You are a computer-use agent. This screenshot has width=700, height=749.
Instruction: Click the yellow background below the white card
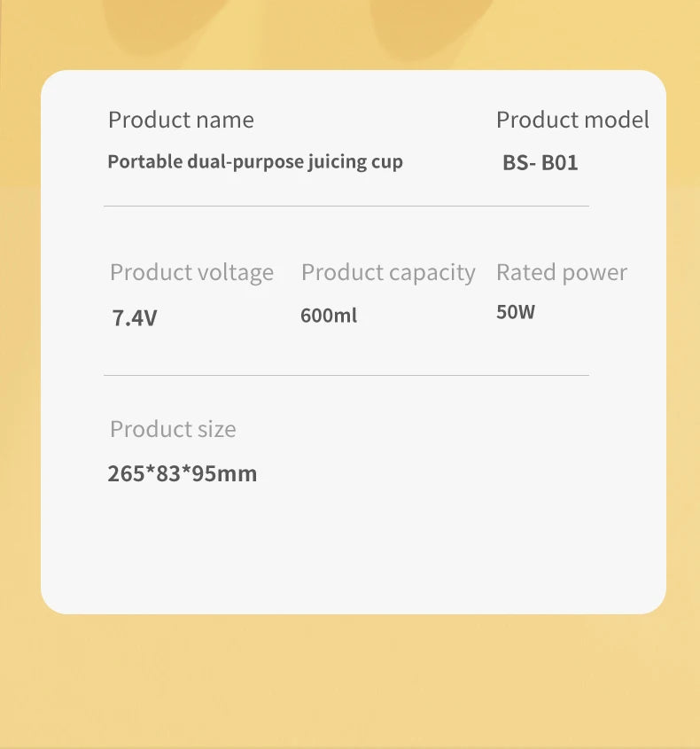(x=350, y=683)
